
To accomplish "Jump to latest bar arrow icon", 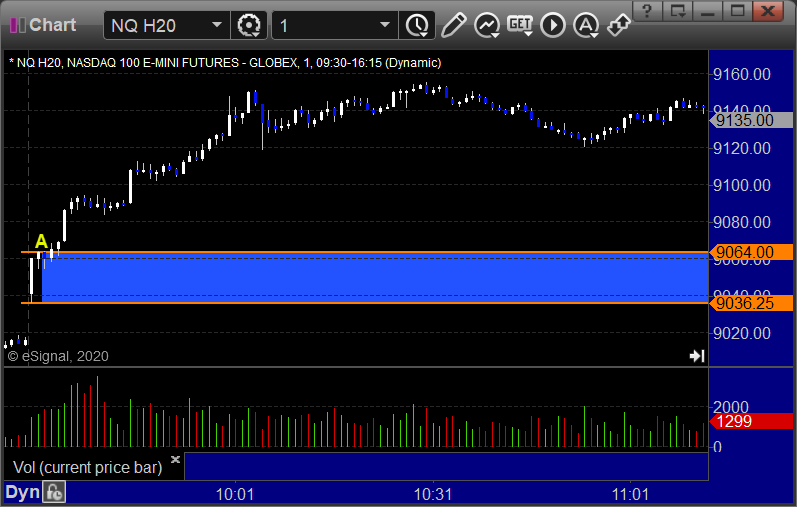I will [x=697, y=356].
